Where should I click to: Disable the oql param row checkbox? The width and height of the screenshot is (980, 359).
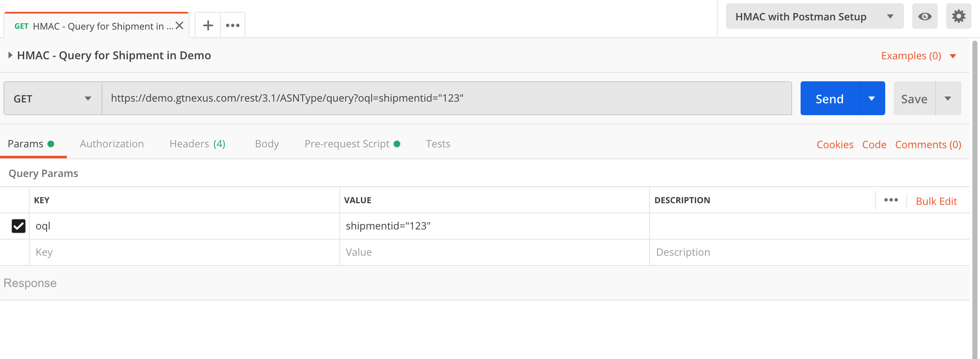(18, 226)
